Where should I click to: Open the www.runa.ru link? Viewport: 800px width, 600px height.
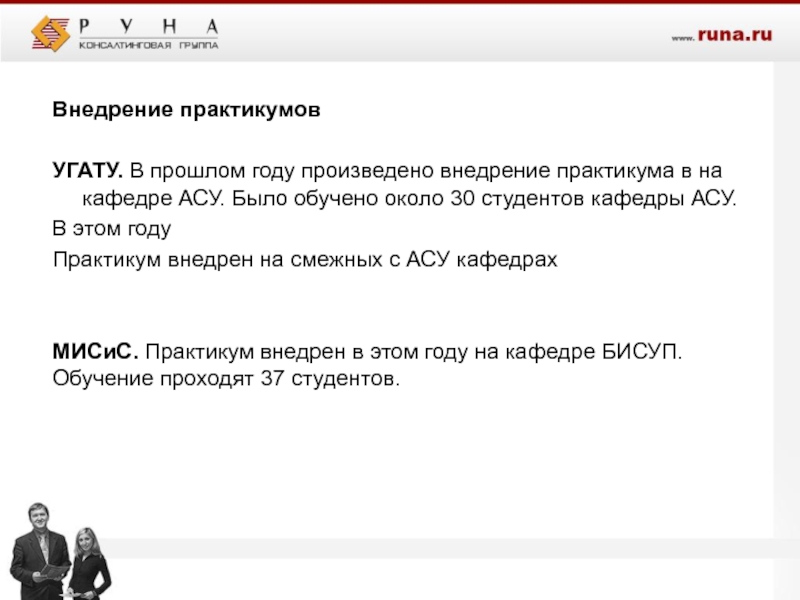pyautogui.click(x=721, y=35)
